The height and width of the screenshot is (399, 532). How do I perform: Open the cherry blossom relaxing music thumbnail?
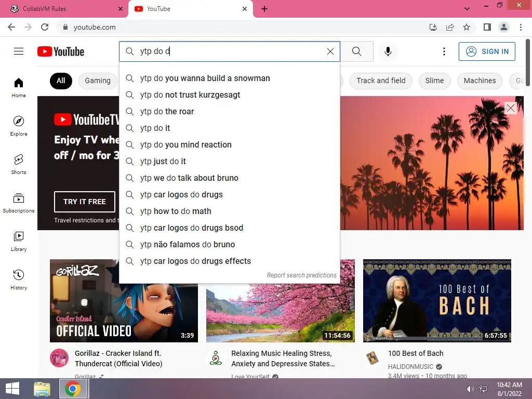click(x=280, y=312)
